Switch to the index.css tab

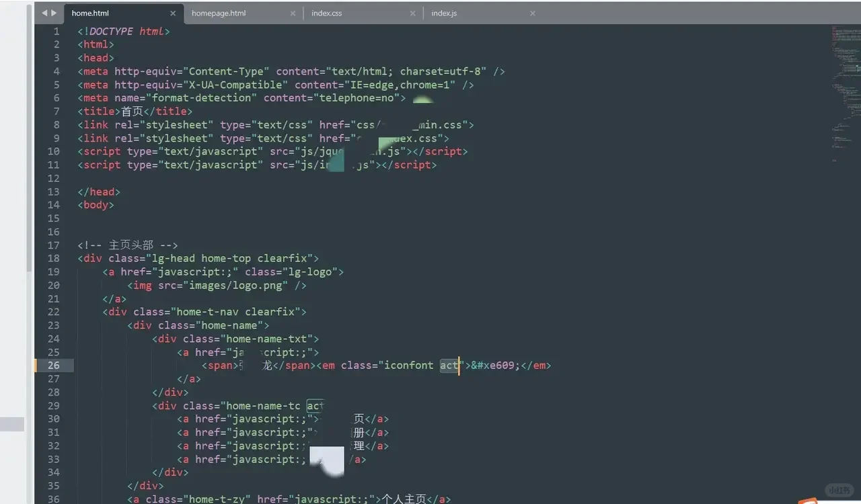pyautogui.click(x=327, y=13)
